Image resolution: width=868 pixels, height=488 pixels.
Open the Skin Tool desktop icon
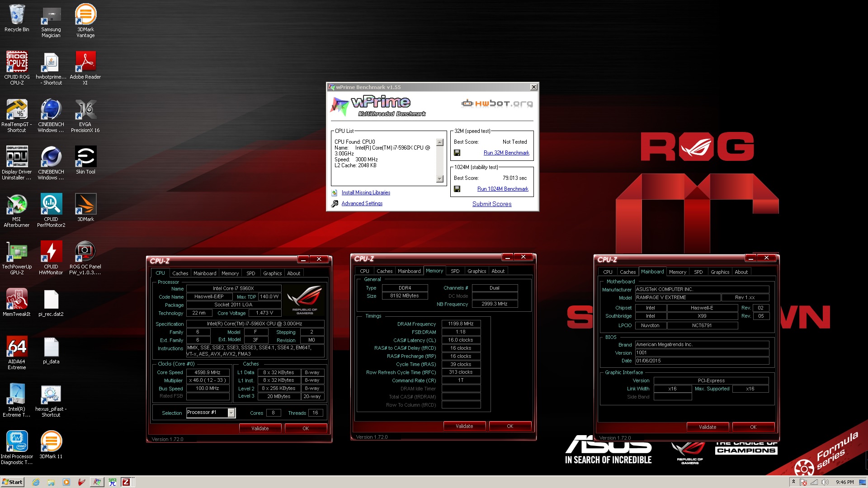point(85,160)
